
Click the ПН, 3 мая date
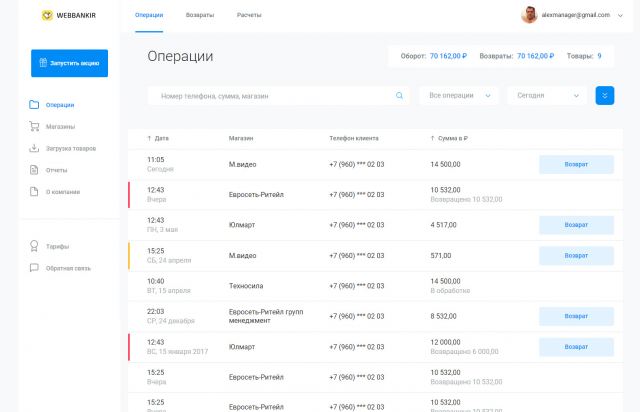[x=162, y=230]
